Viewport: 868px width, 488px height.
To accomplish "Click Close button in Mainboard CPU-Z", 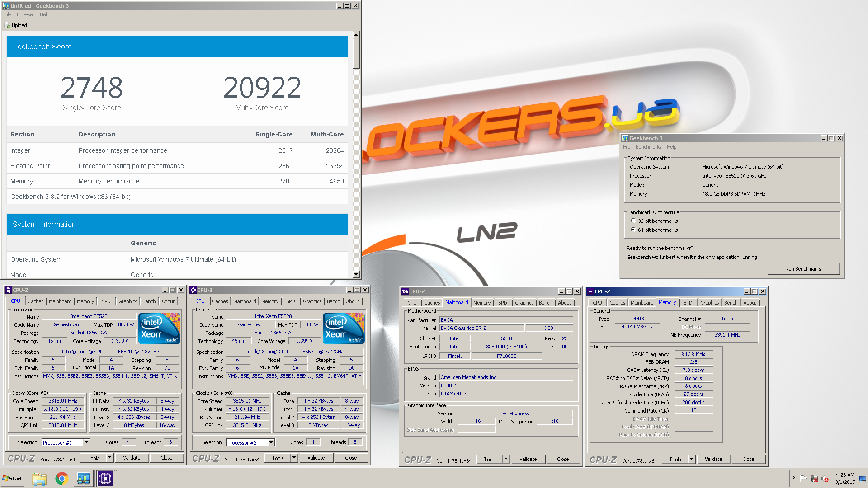I will pyautogui.click(x=563, y=459).
